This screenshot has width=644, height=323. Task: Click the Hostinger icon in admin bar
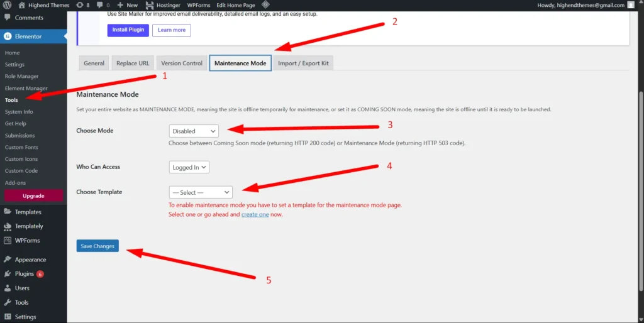[x=150, y=5]
